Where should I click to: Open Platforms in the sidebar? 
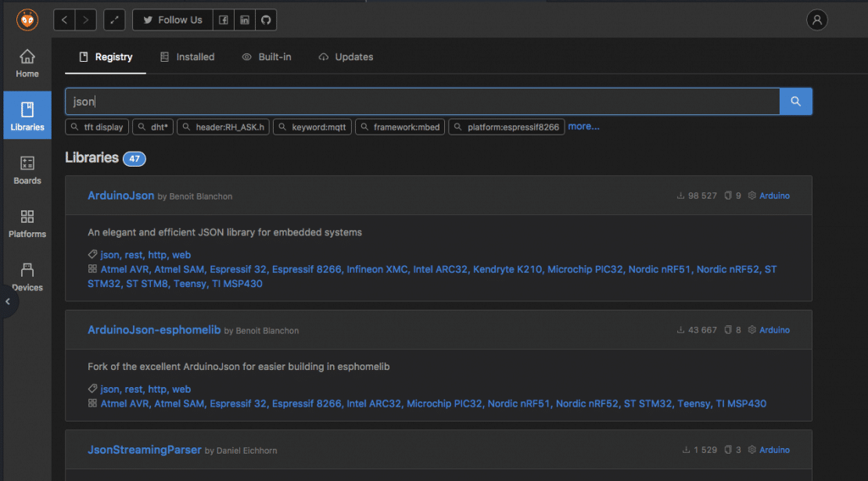[27, 224]
